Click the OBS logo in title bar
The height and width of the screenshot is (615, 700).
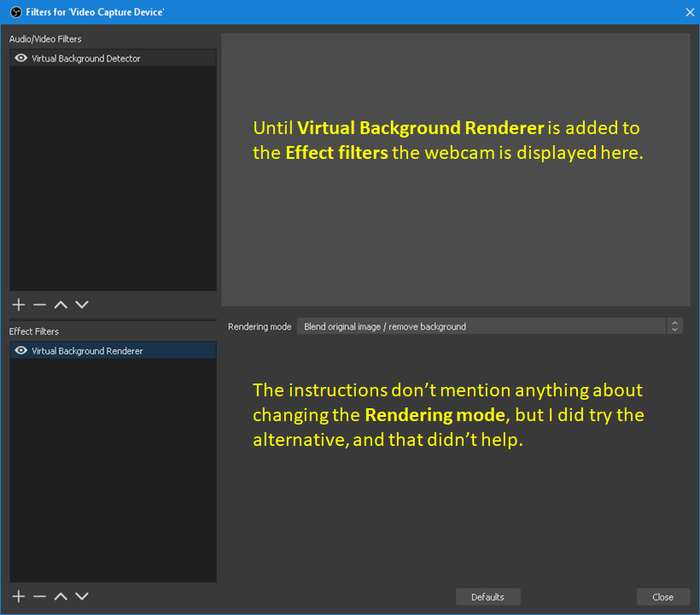[16, 12]
